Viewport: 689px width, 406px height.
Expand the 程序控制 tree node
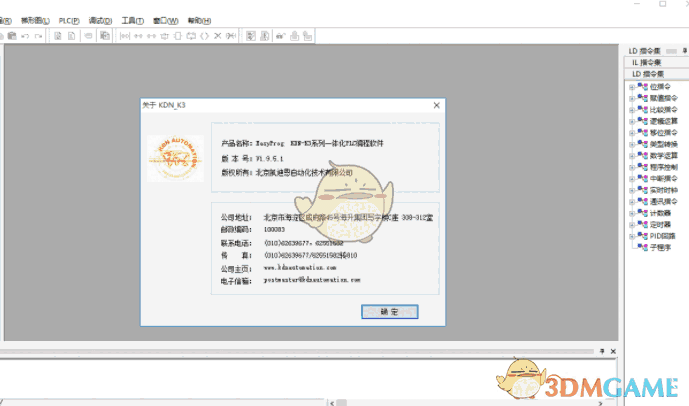(x=632, y=167)
